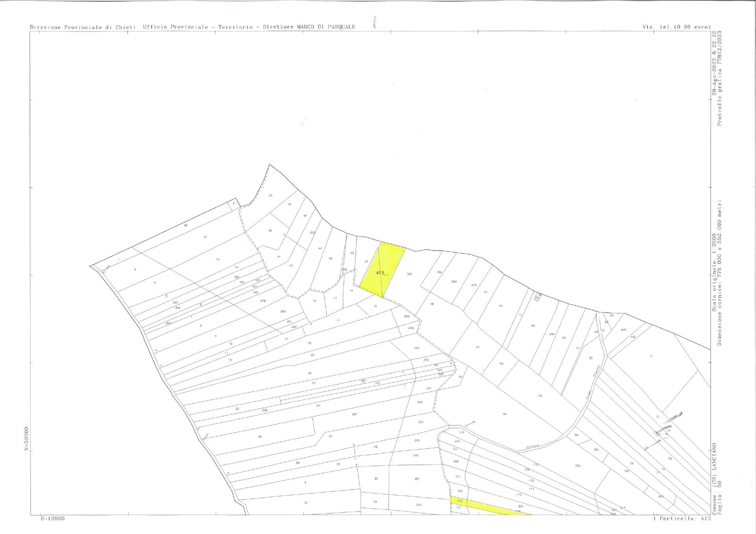
Task: Click parcel label 301
Action: (596, 449)
